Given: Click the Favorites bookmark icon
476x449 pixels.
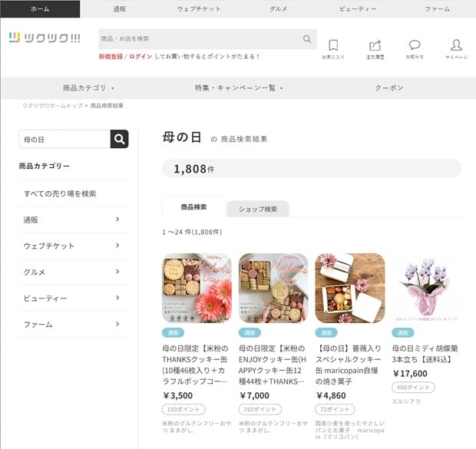Looking at the screenshot, I should [x=333, y=45].
